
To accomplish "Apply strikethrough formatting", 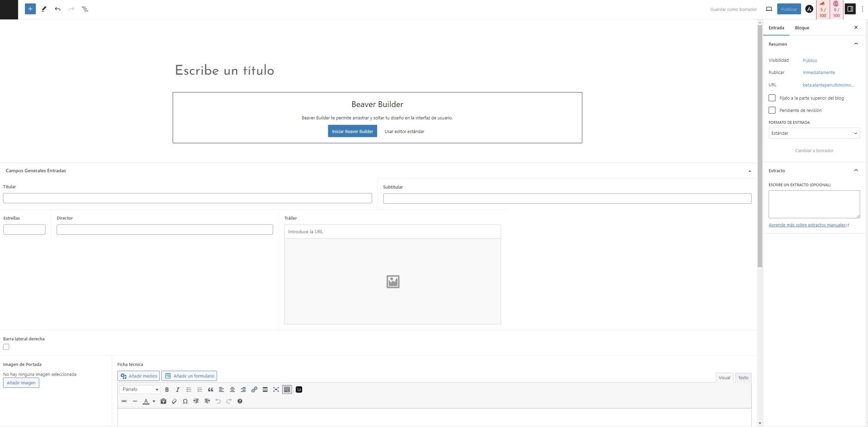I will [124, 401].
